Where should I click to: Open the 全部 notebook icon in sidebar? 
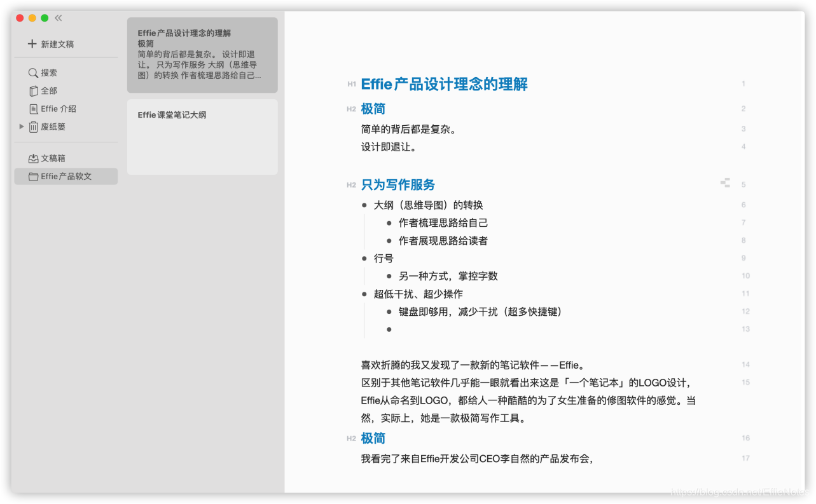[34, 90]
